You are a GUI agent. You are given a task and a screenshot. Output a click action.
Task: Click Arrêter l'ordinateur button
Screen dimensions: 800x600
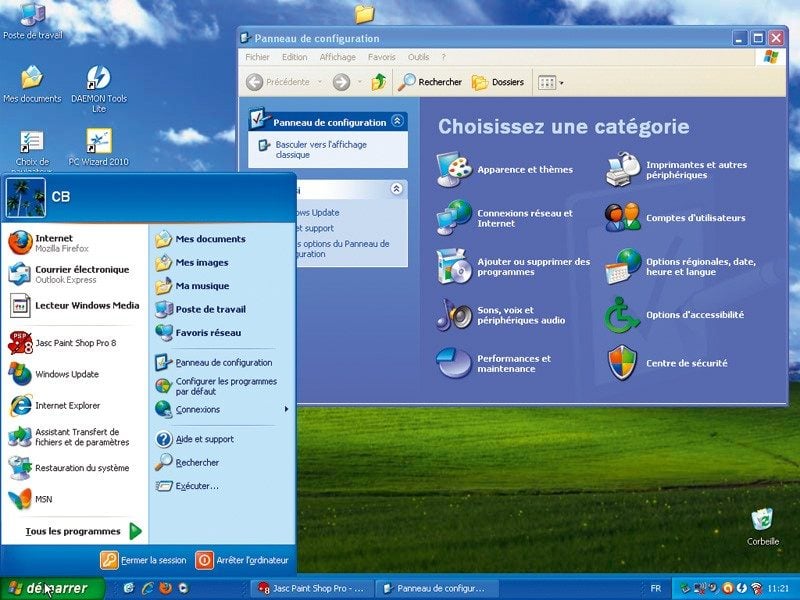242,560
